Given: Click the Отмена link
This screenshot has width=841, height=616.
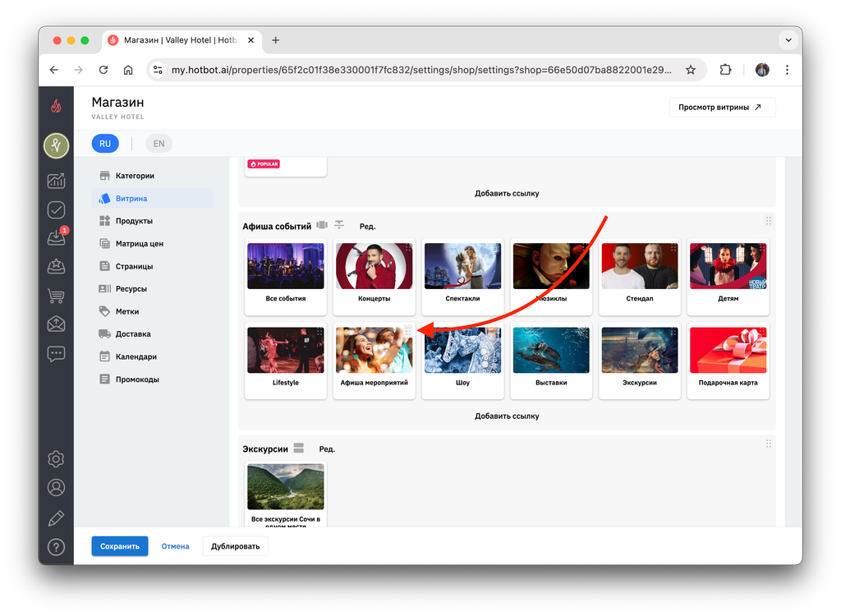Looking at the screenshot, I should coord(176,546).
